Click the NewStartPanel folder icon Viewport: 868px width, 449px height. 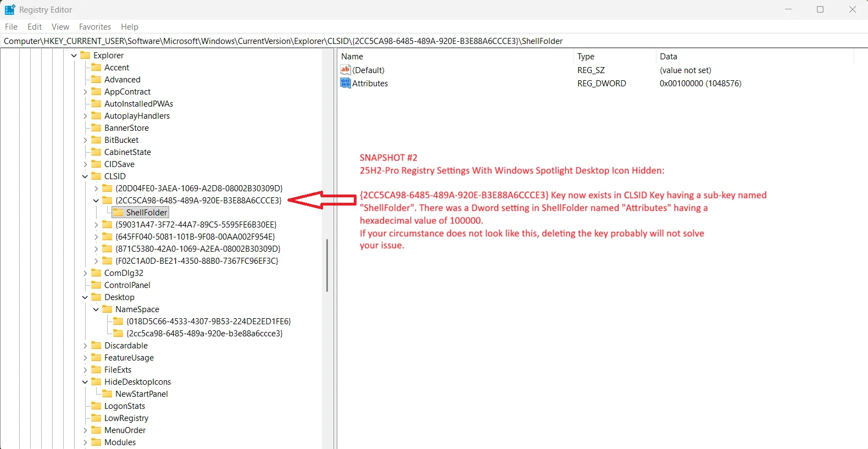click(x=107, y=393)
